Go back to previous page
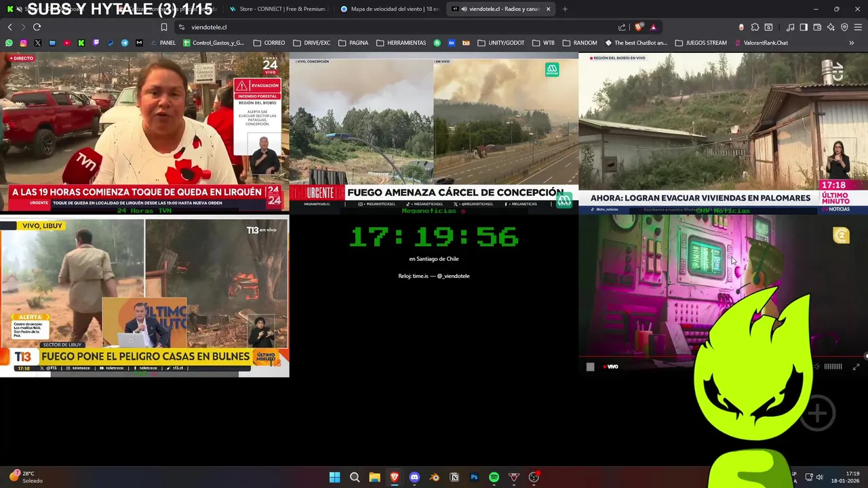Viewport: 868px width, 488px height. pos(9,27)
